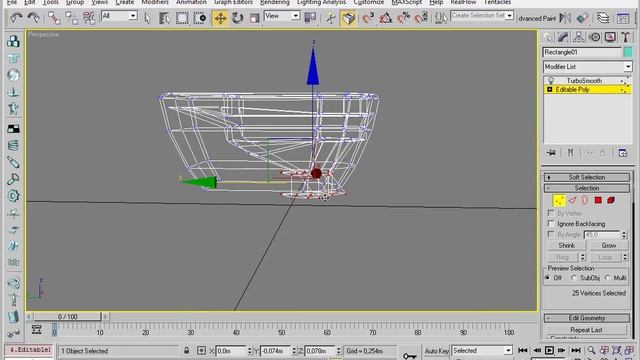Select Border sub-object level icon
Viewport: 640px width, 360px height.
[585, 200]
